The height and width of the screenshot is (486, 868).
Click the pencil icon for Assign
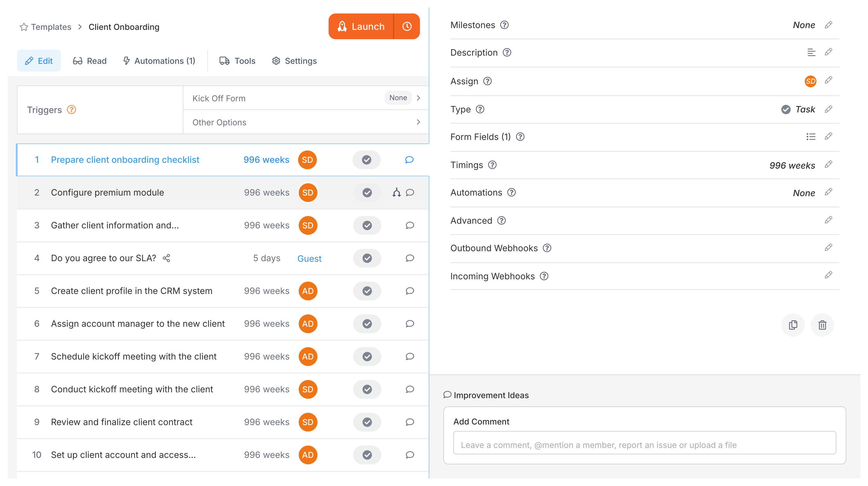(x=828, y=81)
